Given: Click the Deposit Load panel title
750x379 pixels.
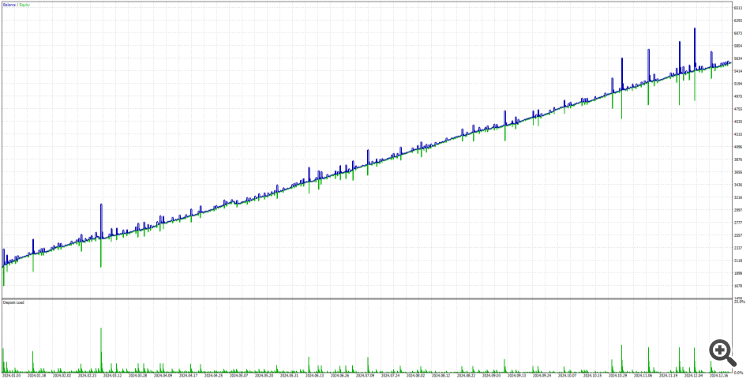Looking at the screenshot, I should coord(14,302).
